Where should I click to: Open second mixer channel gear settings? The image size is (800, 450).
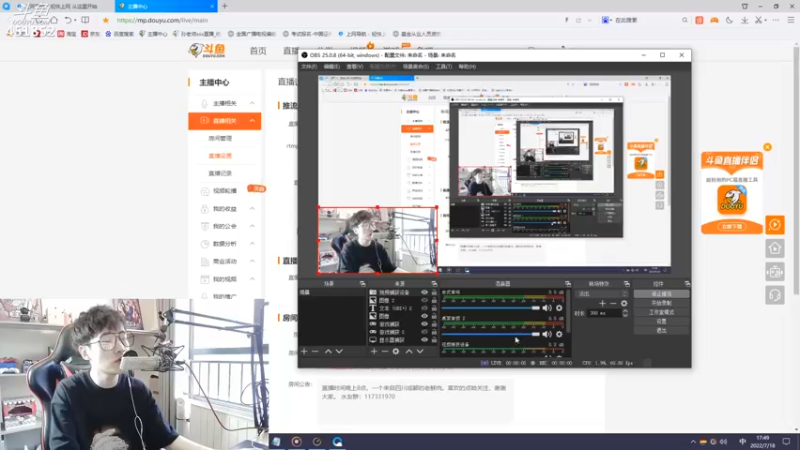(x=559, y=334)
